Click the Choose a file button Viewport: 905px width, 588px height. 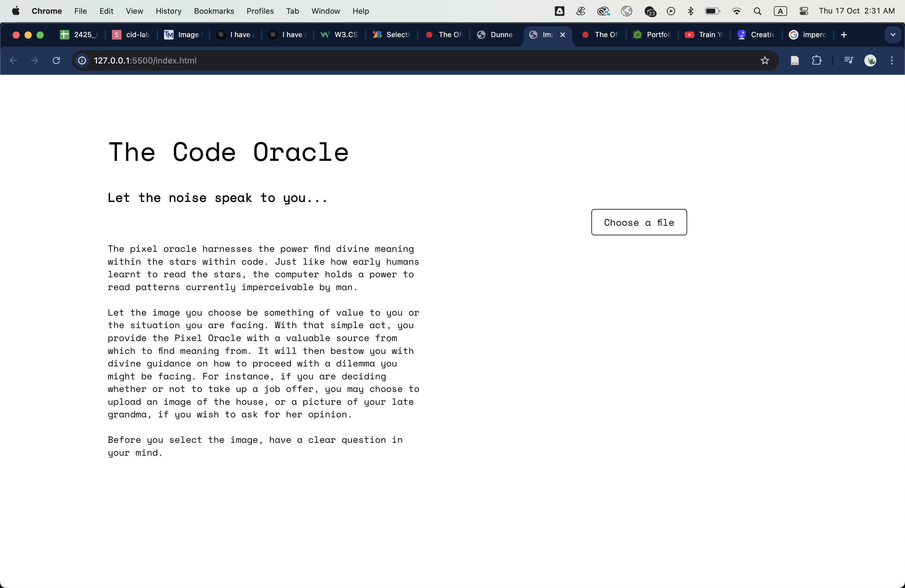(639, 222)
